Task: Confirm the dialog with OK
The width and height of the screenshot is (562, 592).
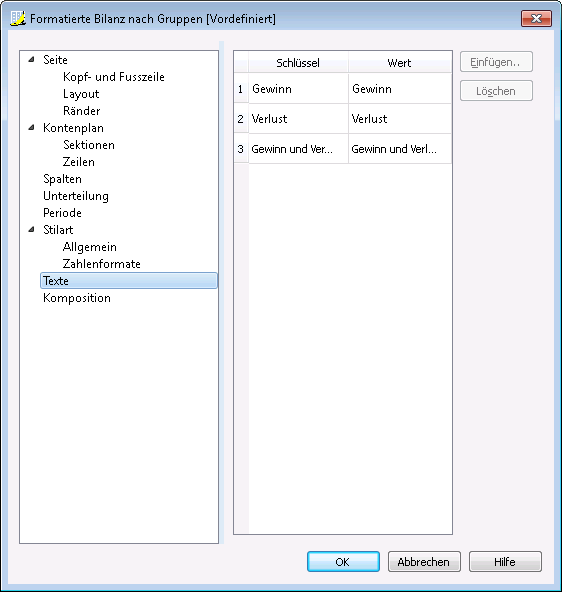Action: point(343,561)
